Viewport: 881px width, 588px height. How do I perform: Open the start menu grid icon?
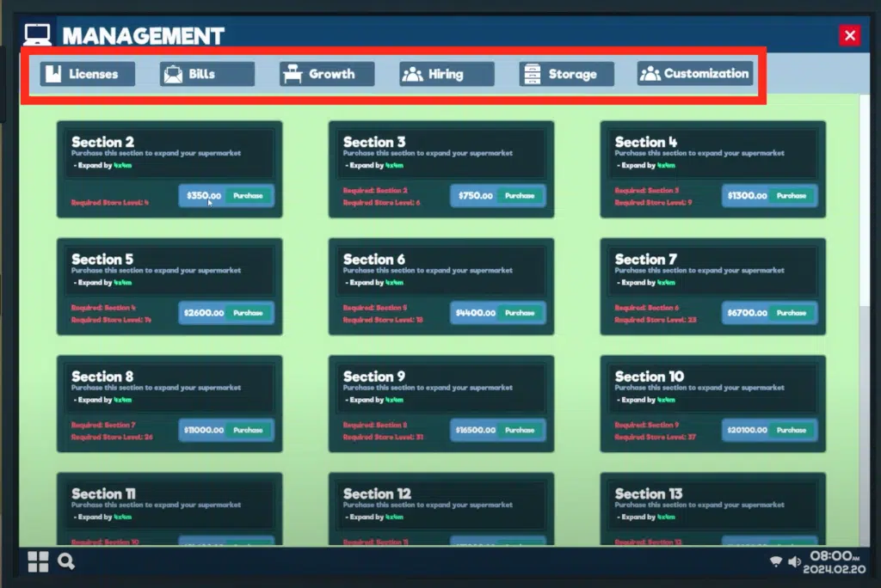(x=38, y=562)
